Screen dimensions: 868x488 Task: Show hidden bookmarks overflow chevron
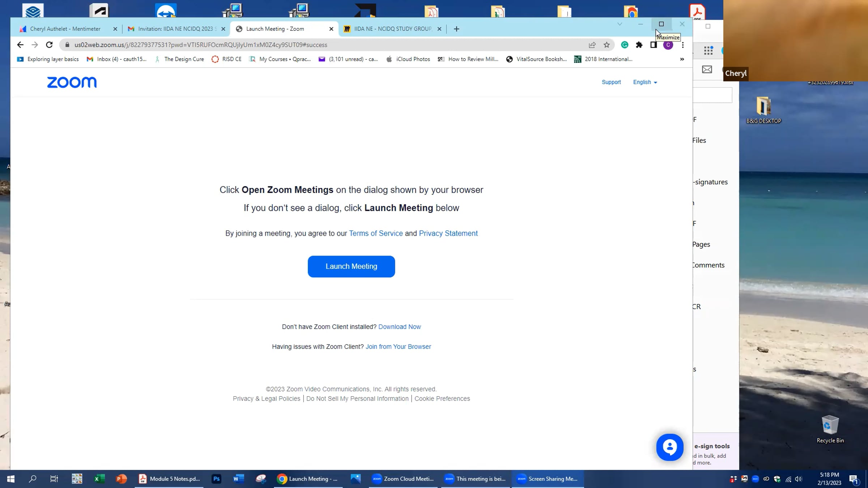(x=682, y=59)
